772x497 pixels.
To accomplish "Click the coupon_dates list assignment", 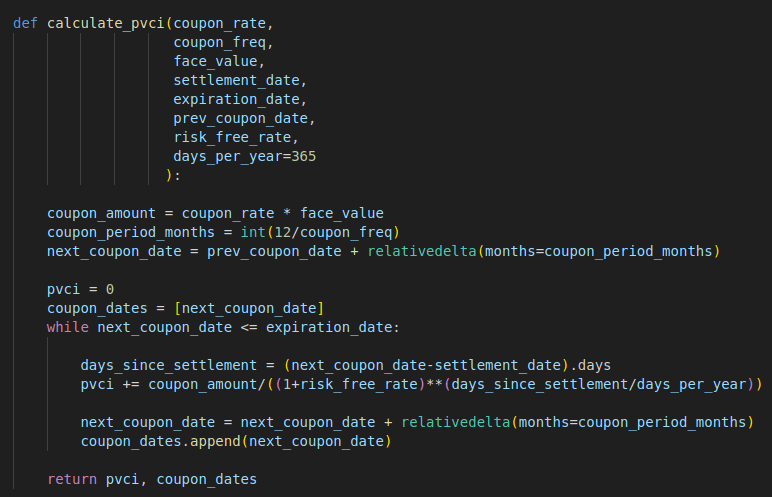I will [185, 308].
